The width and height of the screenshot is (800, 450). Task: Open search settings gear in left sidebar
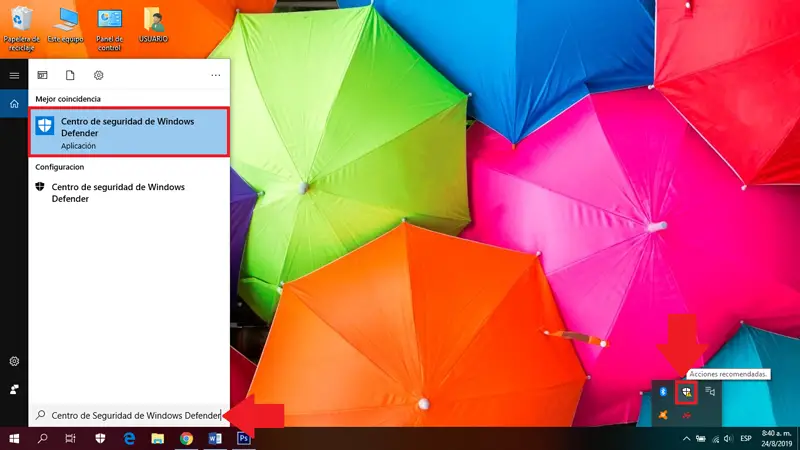point(14,361)
